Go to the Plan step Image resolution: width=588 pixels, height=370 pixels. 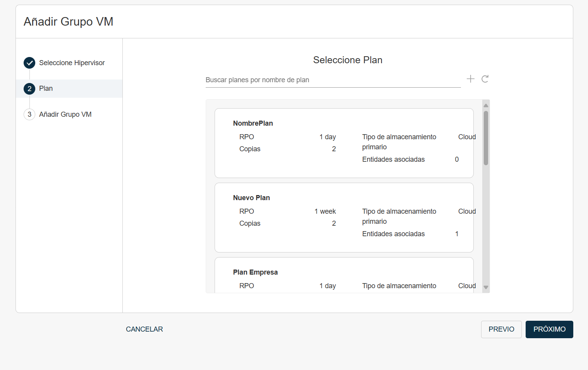coord(46,88)
